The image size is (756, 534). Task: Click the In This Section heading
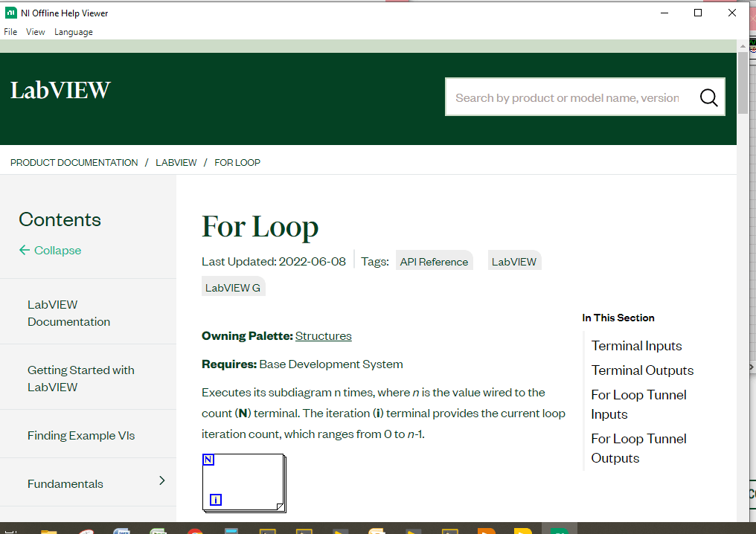click(x=618, y=318)
